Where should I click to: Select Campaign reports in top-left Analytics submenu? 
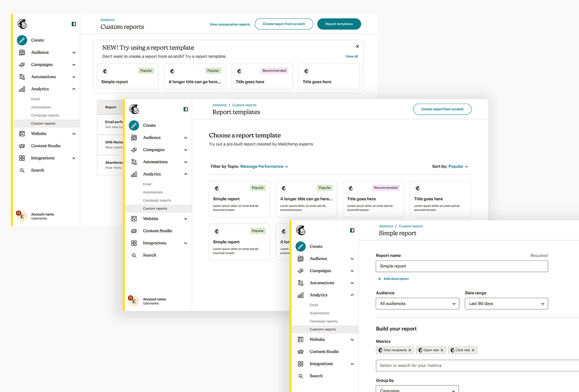45,115
